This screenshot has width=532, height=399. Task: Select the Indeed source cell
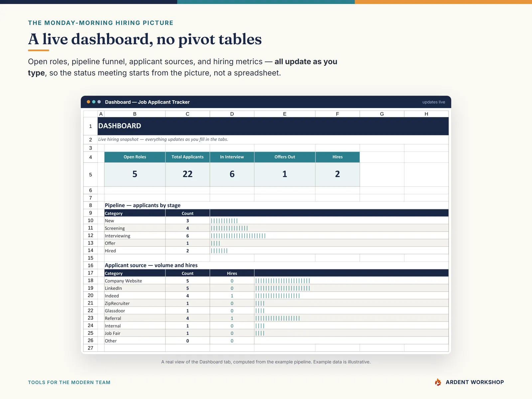pos(135,296)
